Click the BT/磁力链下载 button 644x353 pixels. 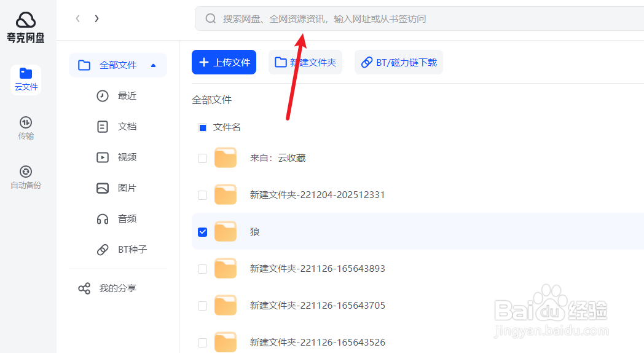(x=398, y=62)
